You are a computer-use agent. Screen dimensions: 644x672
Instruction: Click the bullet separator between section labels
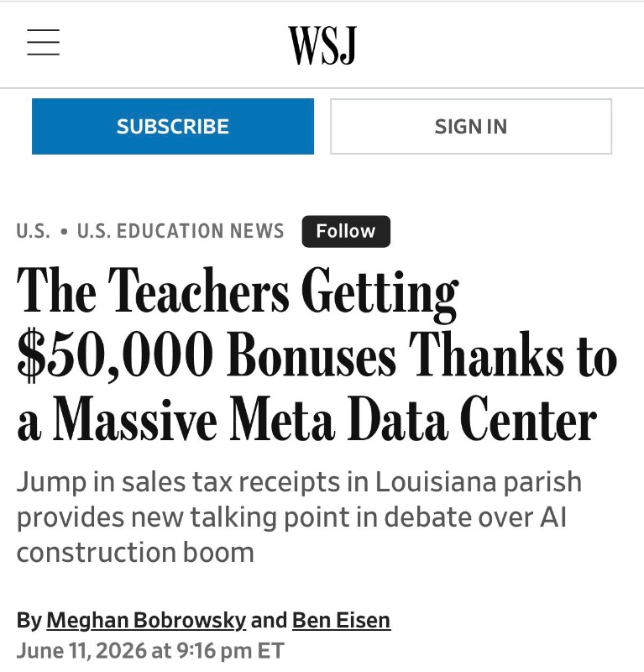click(65, 232)
